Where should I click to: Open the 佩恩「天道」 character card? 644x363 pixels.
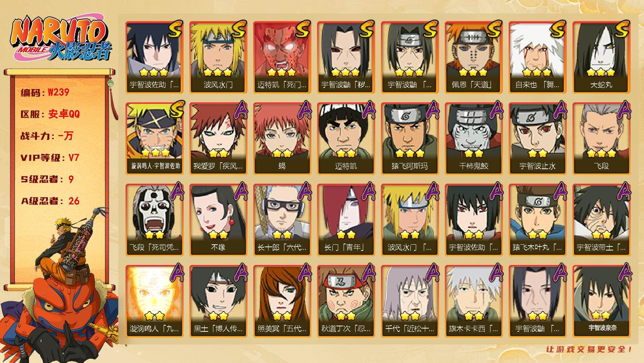(x=473, y=57)
